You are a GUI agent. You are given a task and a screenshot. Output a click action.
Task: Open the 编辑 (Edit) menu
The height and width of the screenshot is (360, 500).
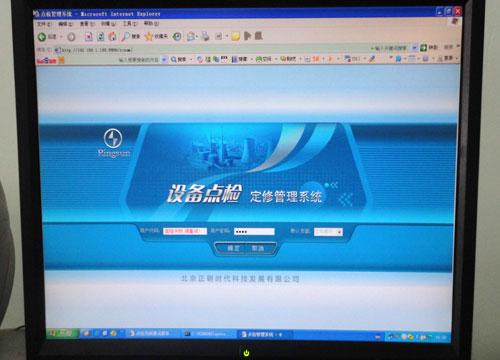tap(65, 24)
